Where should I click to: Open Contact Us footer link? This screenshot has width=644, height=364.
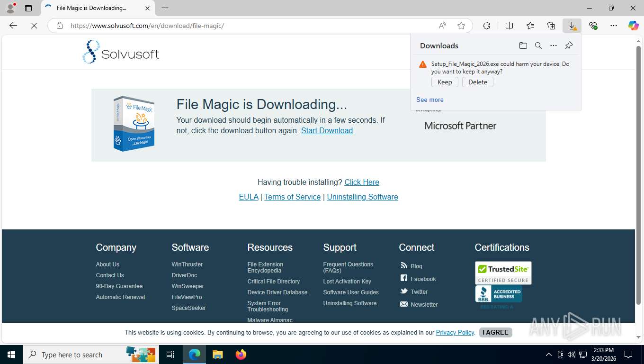tap(110, 275)
